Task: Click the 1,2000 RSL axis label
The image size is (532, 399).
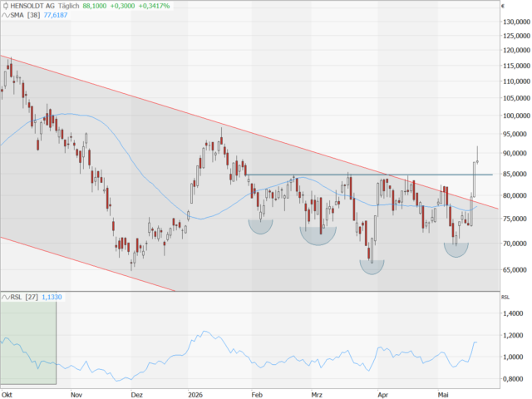Action: pos(513,335)
